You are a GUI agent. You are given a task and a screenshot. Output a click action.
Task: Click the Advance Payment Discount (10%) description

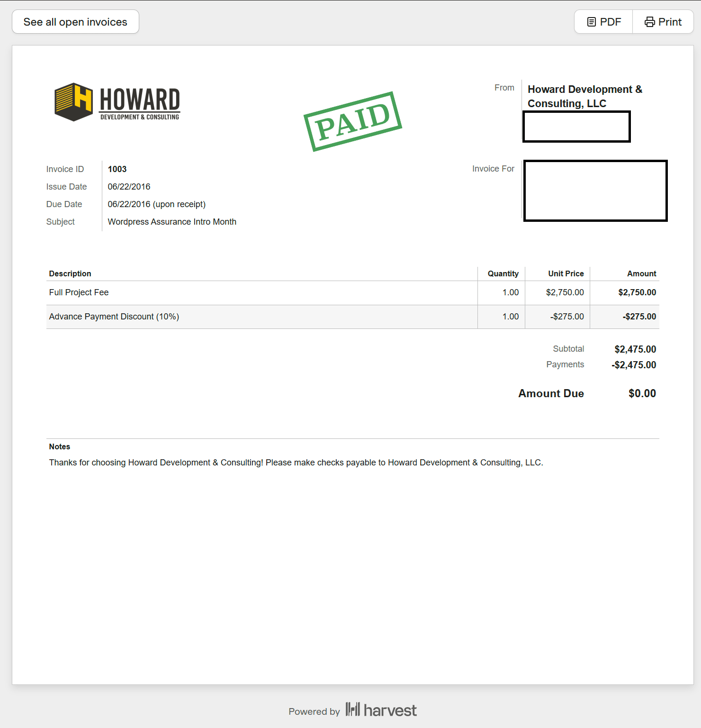[x=114, y=317]
